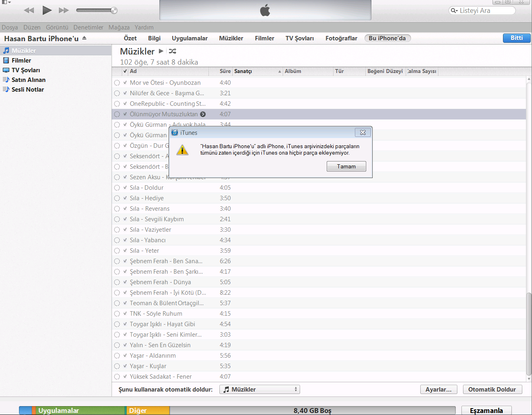Eject Hasan Bartu iPhone'u device
Screen dimensions: 532x415
84,38
